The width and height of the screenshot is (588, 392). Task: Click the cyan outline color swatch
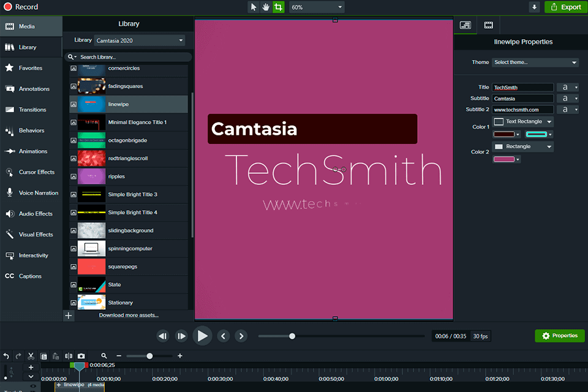539,134
